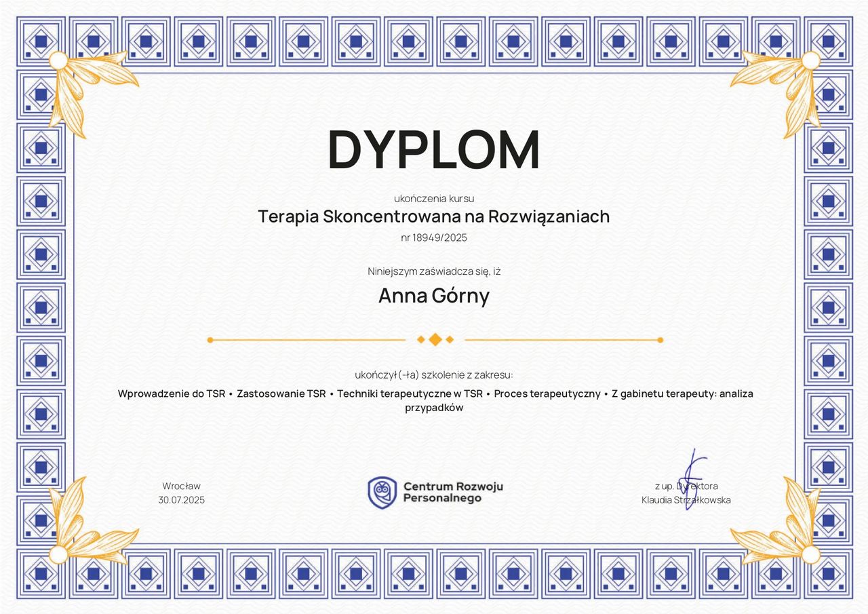Select the DYPLOM heading
Image resolution: width=868 pixels, height=614 pixels.
pyautogui.click(x=434, y=150)
